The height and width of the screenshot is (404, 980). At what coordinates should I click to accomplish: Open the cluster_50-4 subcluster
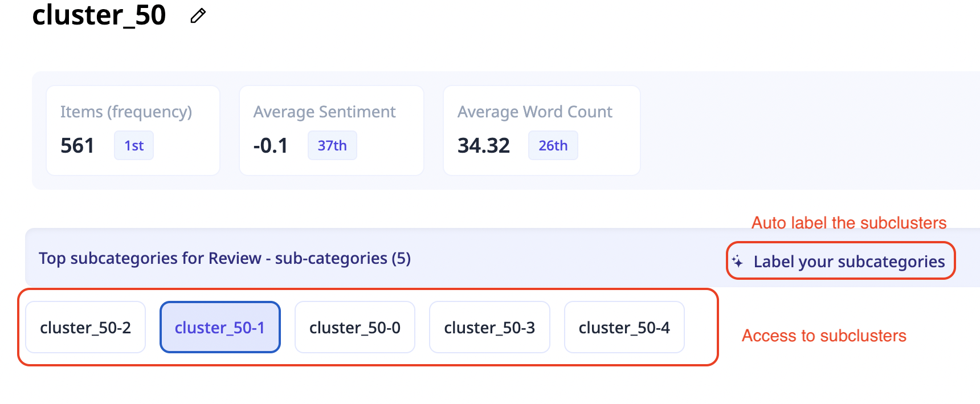click(624, 328)
